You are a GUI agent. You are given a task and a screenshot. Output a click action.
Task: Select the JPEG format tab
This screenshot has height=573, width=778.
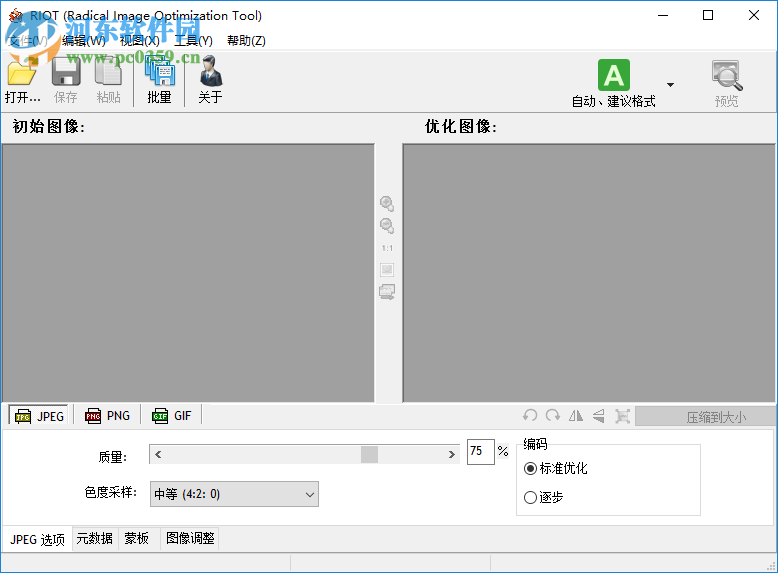click(39, 416)
